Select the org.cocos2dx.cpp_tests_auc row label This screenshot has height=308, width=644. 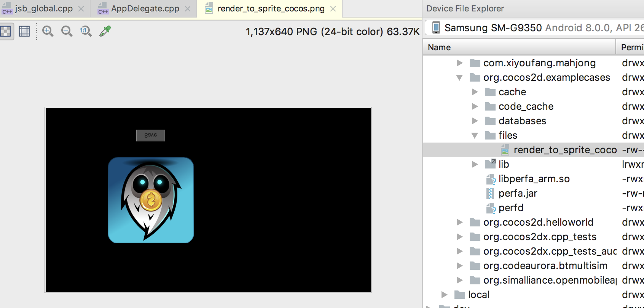[x=550, y=251]
